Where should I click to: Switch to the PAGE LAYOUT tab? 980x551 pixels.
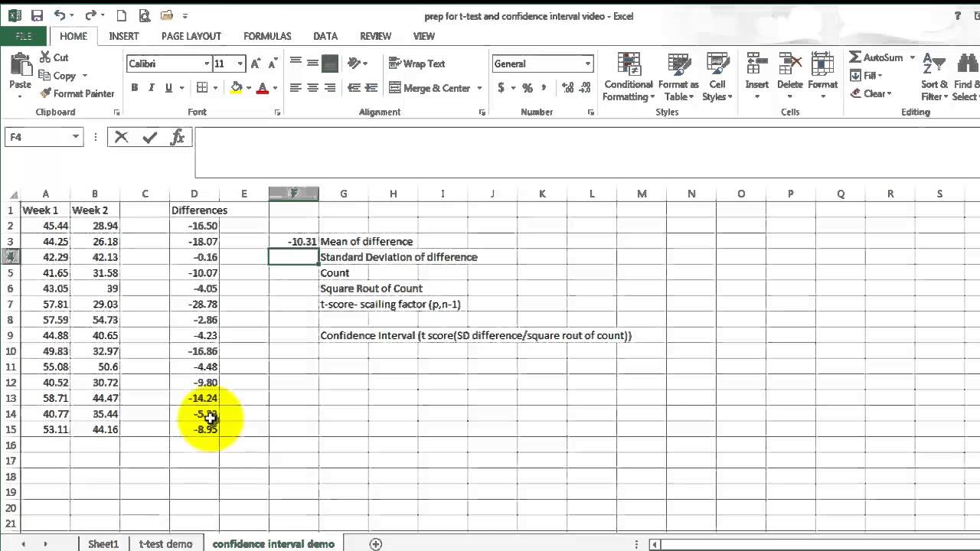click(x=191, y=36)
